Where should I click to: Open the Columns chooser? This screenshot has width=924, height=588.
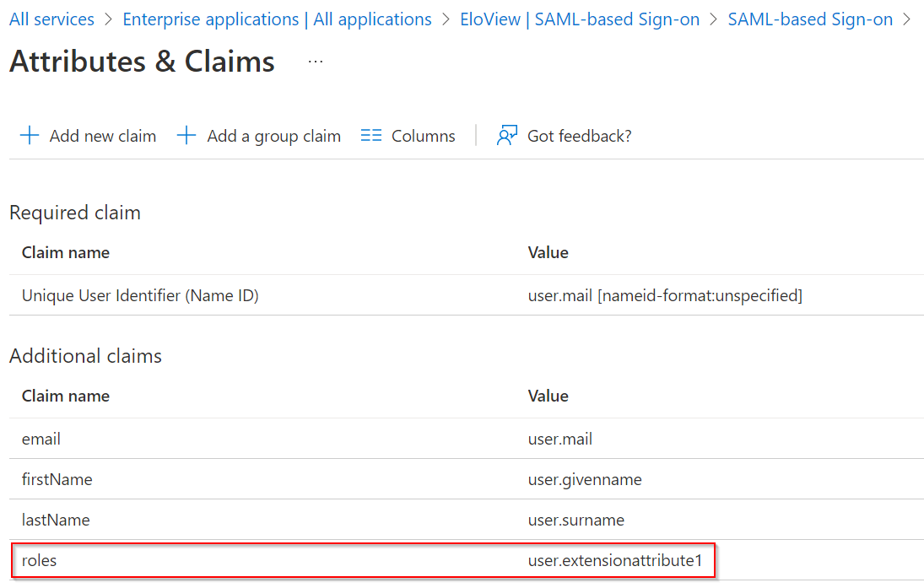423,136
